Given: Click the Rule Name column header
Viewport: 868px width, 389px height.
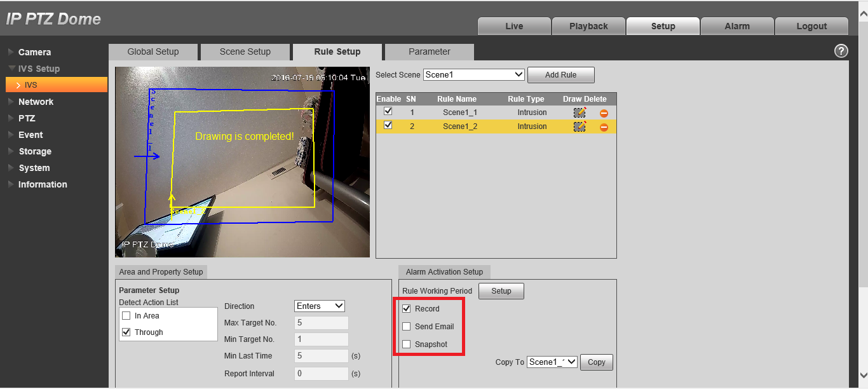Looking at the screenshot, I should (x=456, y=99).
